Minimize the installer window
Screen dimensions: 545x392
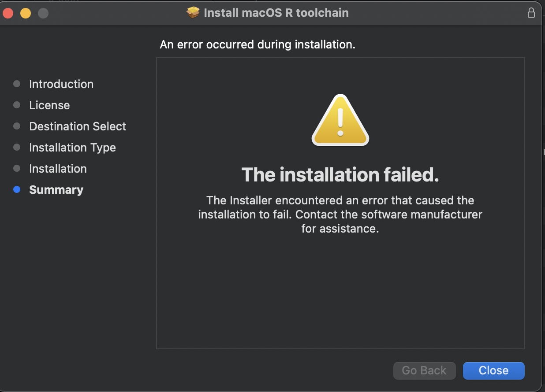(26, 13)
